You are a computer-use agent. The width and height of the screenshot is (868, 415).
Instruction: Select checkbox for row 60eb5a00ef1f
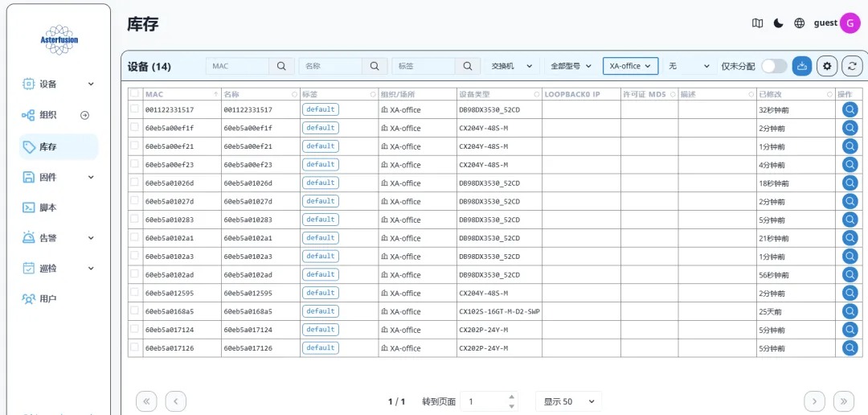[134, 127]
